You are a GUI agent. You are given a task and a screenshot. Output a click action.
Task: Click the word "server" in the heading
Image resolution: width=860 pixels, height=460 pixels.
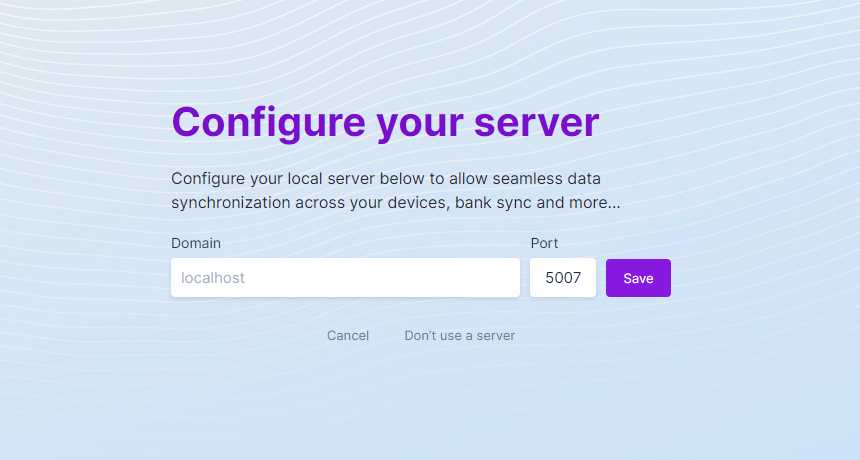(536, 122)
